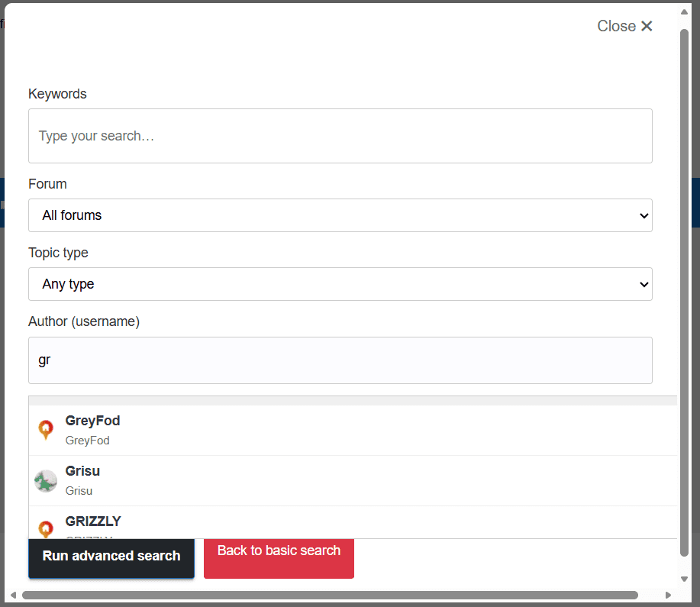Focus the Keywords search field
Screen dimensions: 700x607
tap(340, 136)
